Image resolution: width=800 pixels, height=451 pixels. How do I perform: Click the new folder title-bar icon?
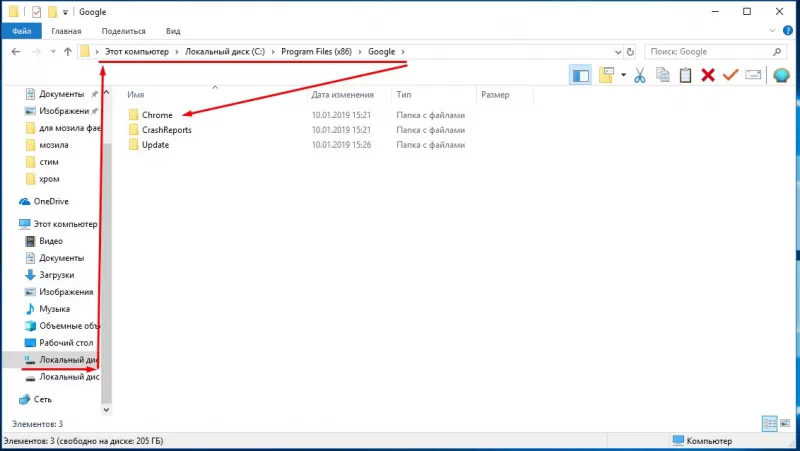click(52, 12)
